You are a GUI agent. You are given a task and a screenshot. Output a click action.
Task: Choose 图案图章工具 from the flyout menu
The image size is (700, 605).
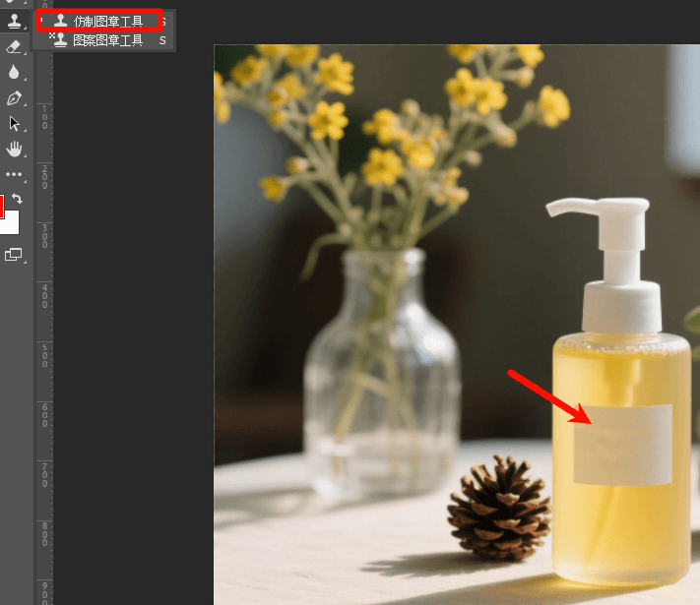[107, 40]
